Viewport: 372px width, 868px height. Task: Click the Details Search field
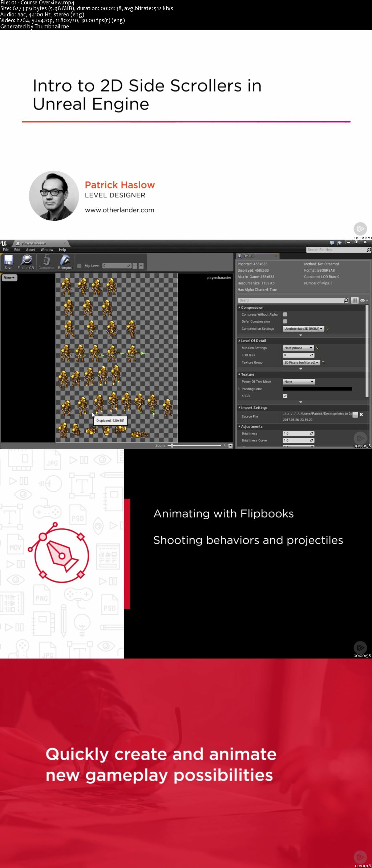[294, 300]
